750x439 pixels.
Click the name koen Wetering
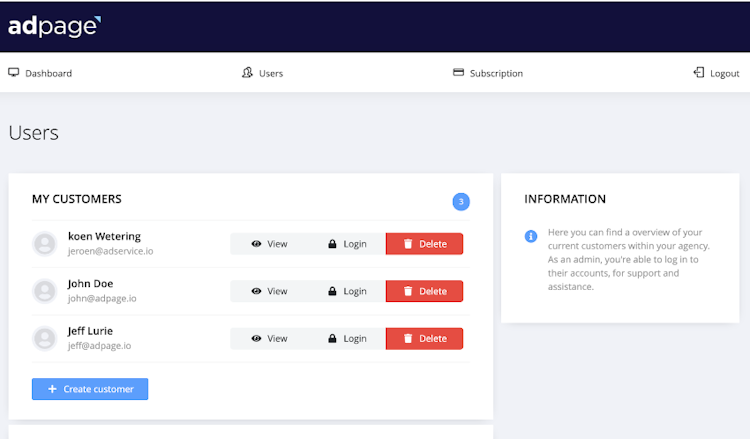(104, 236)
